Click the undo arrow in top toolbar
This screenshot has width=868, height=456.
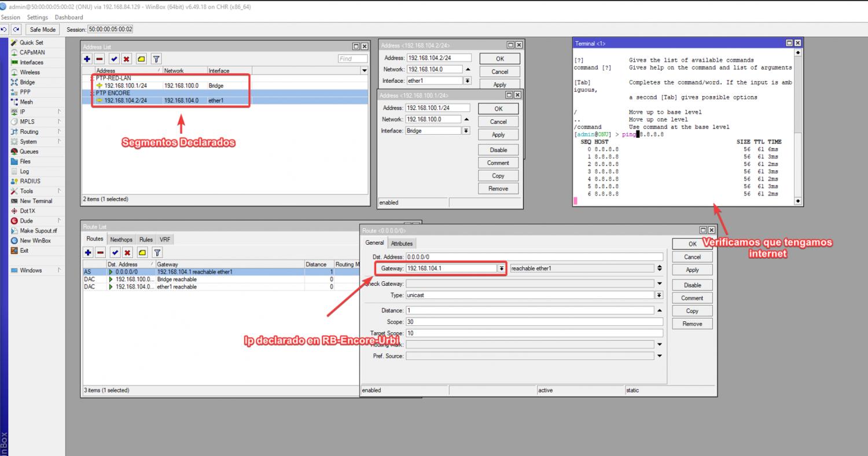pyautogui.click(x=5, y=30)
